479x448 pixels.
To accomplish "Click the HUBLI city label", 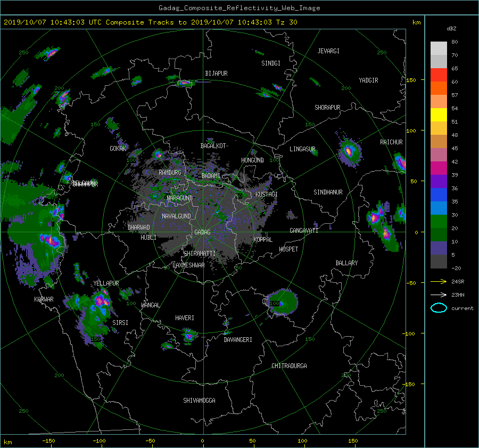I will tap(148, 238).
